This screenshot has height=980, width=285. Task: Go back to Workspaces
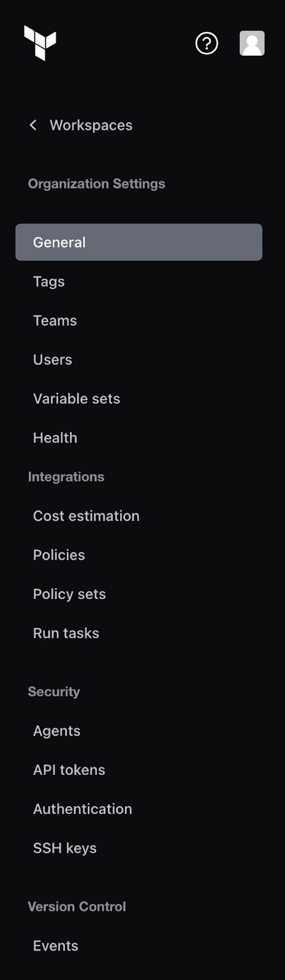[x=91, y=125]
